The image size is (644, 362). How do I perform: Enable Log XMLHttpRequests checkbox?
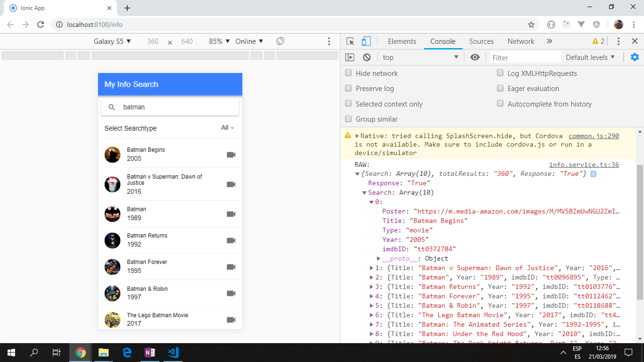[x=500, y=73]
